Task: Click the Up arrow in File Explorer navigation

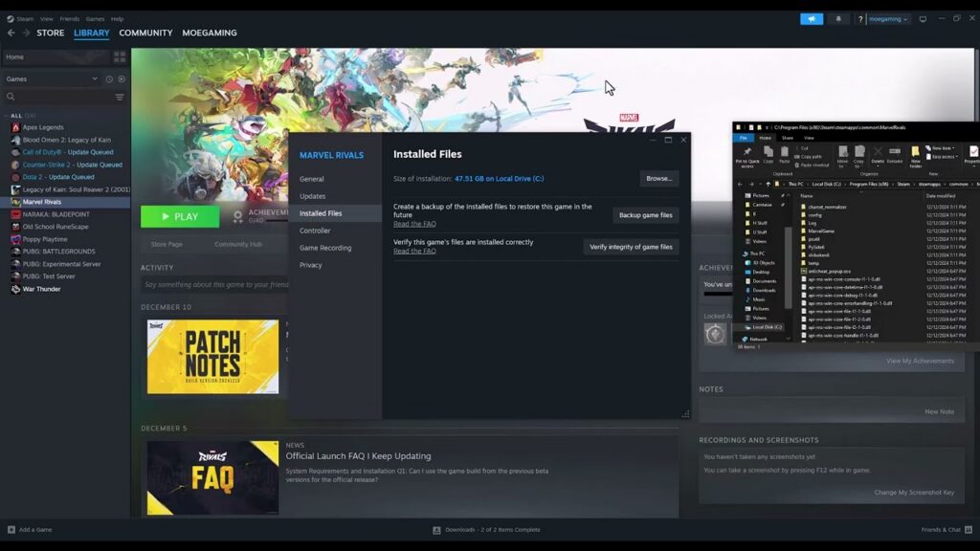Action: tap(768, 185)
